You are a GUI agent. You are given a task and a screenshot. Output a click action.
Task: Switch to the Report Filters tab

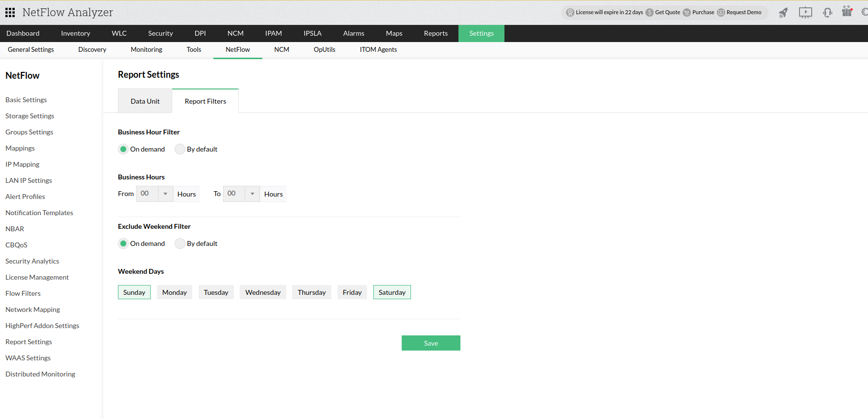tap(206, 101)
